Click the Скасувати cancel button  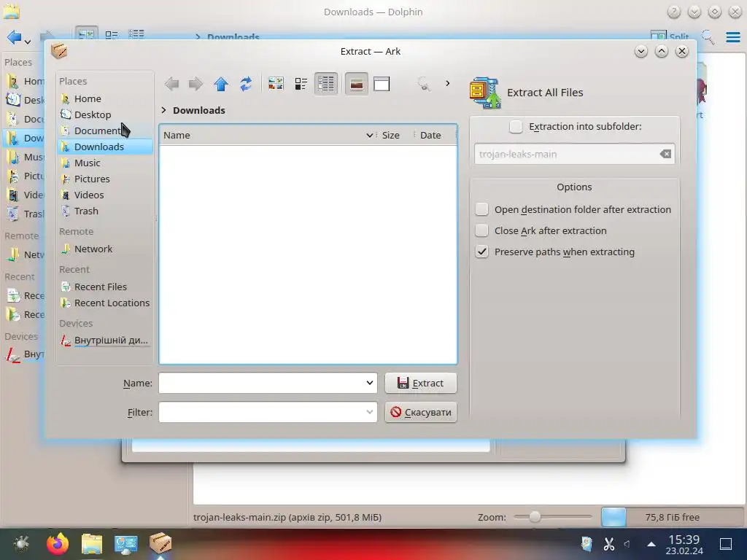[x=421, y=412]
